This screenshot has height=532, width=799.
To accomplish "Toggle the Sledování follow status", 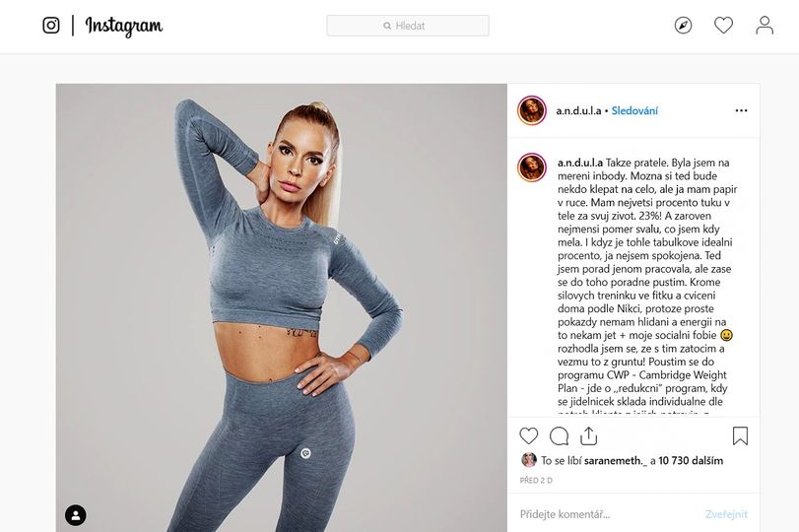I will pyautogui.click(x=635, y=111).
